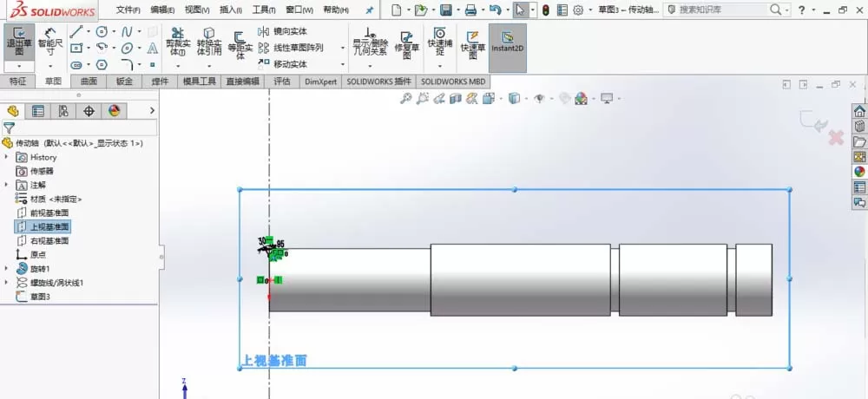This screenshot has height=399, width=868.
Task: Select the Offset Entities (等距实体) tool
Action: [x=240, y=44]
